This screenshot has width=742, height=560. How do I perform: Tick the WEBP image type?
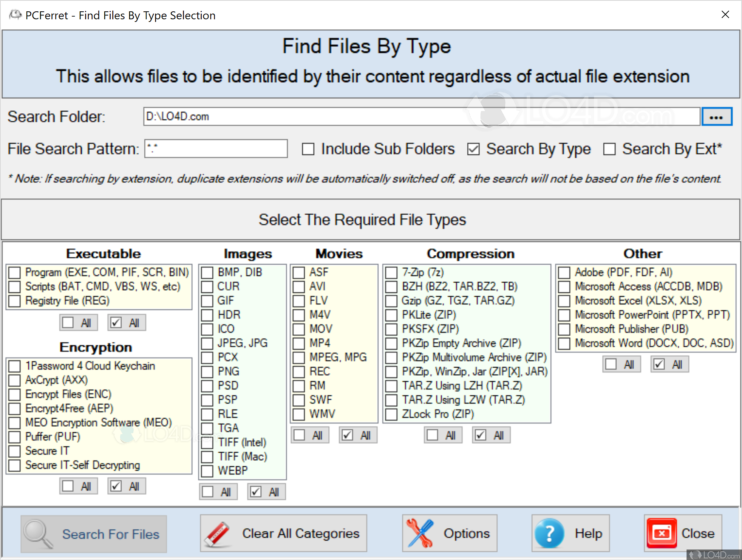pos(207,471)
